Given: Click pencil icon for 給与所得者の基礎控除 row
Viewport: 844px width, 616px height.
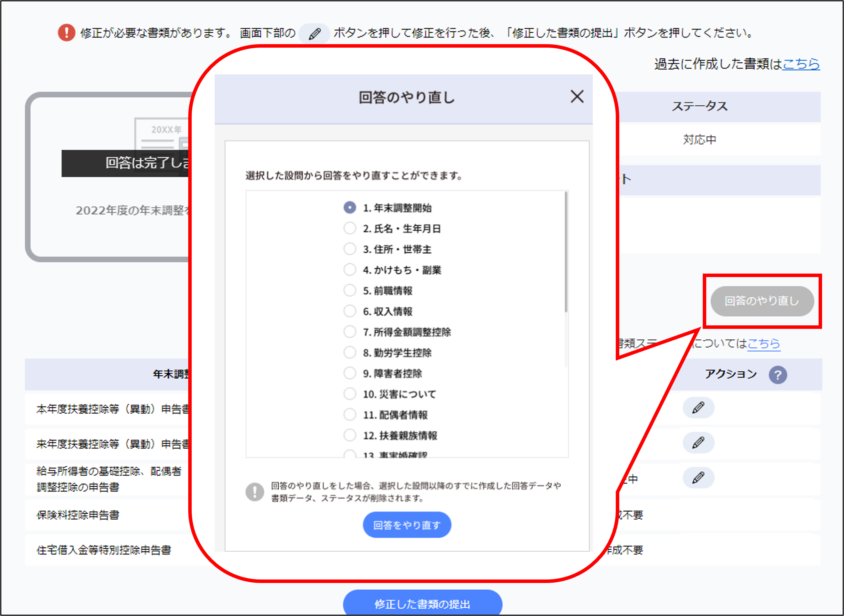Looking at the screenshot, I should click(698, 478).
